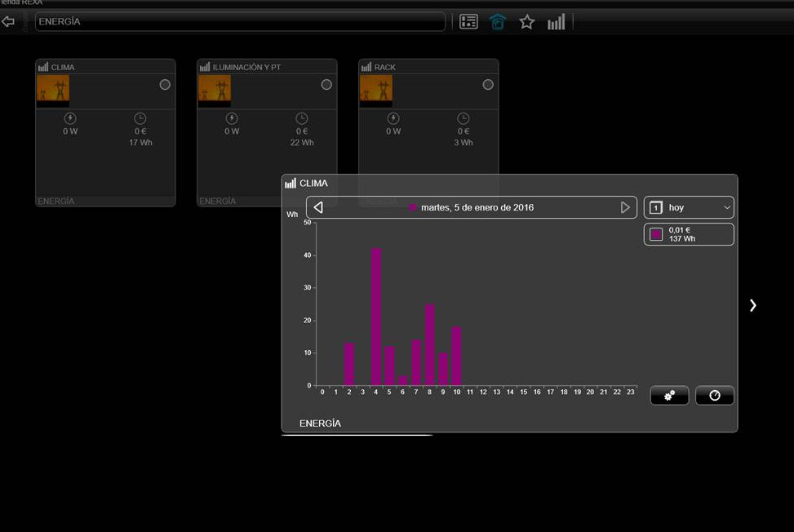Open the energy consumption view icon
This screenshot has width=794, height=532.
click(x=556, y=22)
